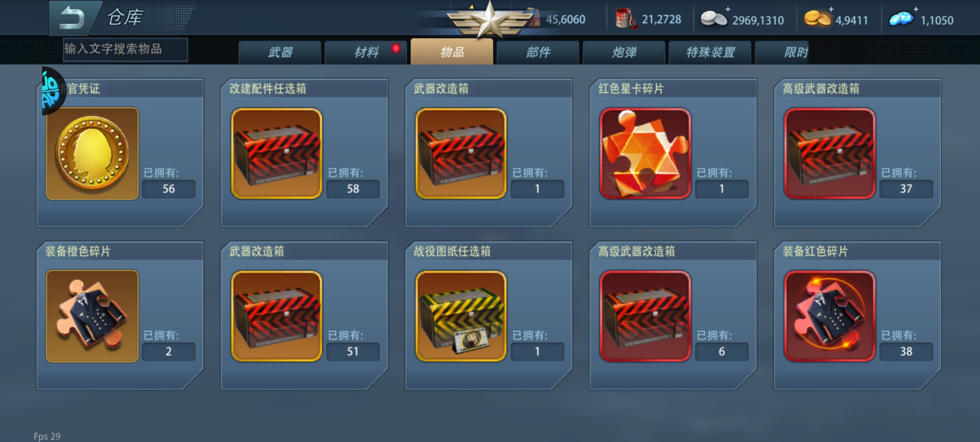Switch to the 武器 tab
This screenshot has height=442, width=980.
pyautogui.click(x=280, y=52)
